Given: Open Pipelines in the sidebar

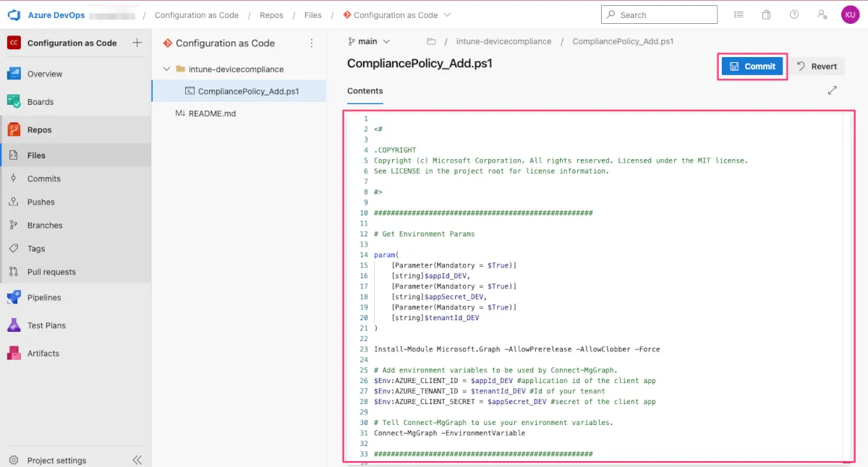Looking at the screenshot, I should pos(44,297).
